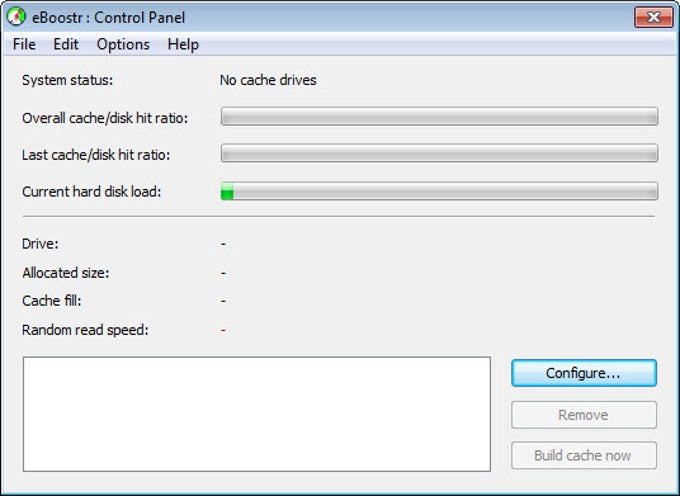Click the Last cache/disk hit ratio bar
The height and width of the screenshot is (496, 680).
pyautogui.click(x=439, y=153)
